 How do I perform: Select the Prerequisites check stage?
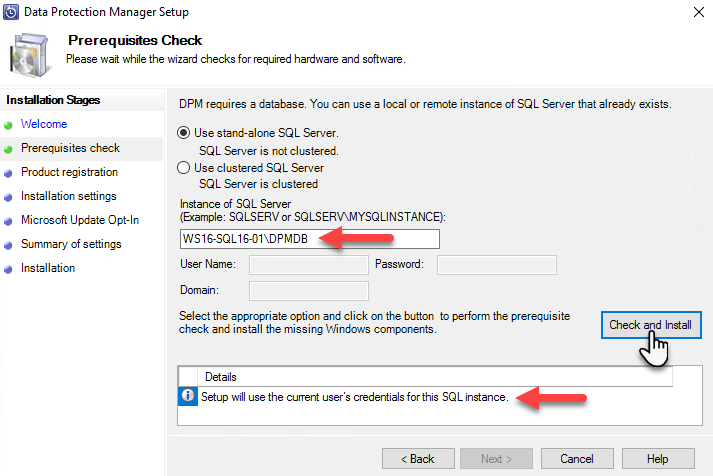coord(70,148)
